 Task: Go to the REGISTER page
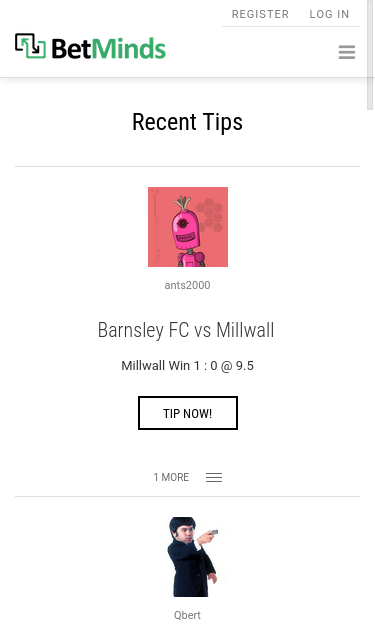tap(260, 14)
